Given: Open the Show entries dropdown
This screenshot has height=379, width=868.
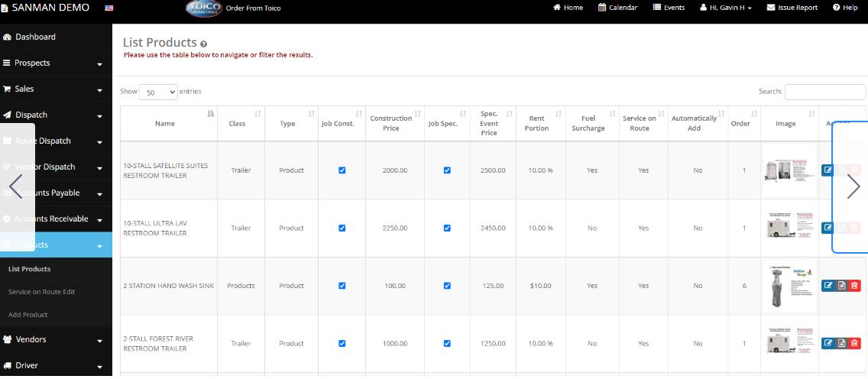Looking at the screenshot, I should pyautogui.click(x=158, y=92).
